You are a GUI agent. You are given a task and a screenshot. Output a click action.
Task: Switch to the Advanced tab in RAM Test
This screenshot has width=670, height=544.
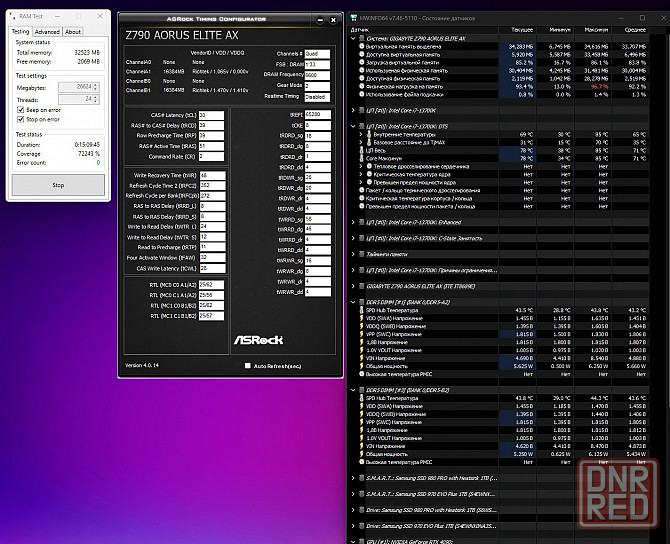[47, 31]
